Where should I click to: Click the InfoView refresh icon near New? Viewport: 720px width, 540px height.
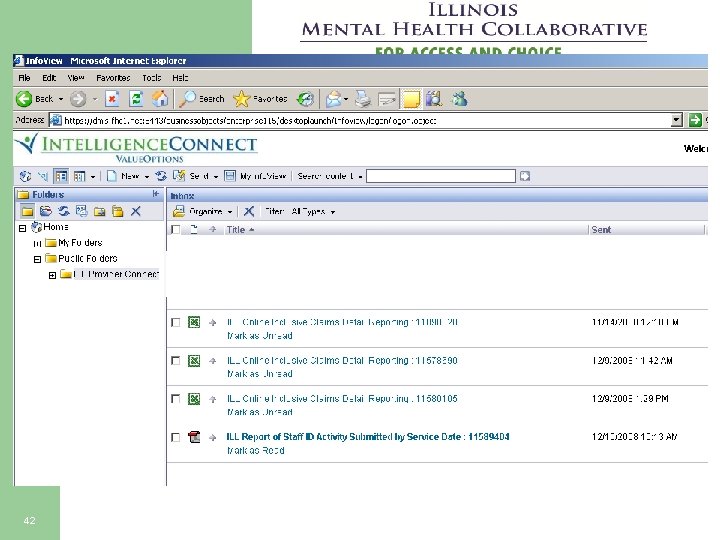tap(161, 176)
